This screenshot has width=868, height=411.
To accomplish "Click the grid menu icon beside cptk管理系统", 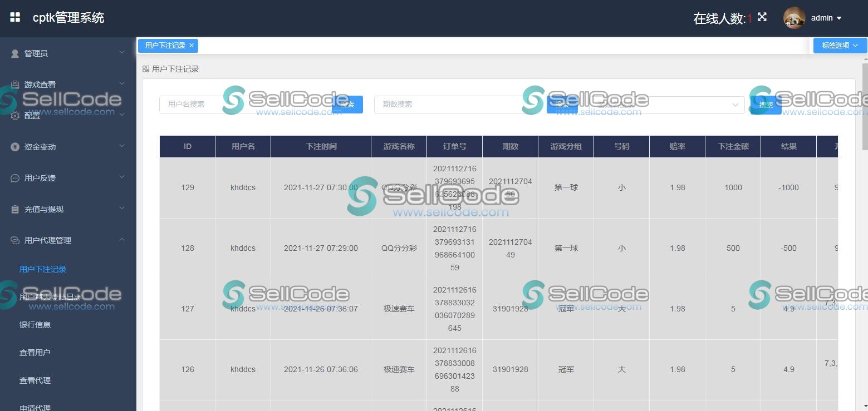I will click(15, 18).
